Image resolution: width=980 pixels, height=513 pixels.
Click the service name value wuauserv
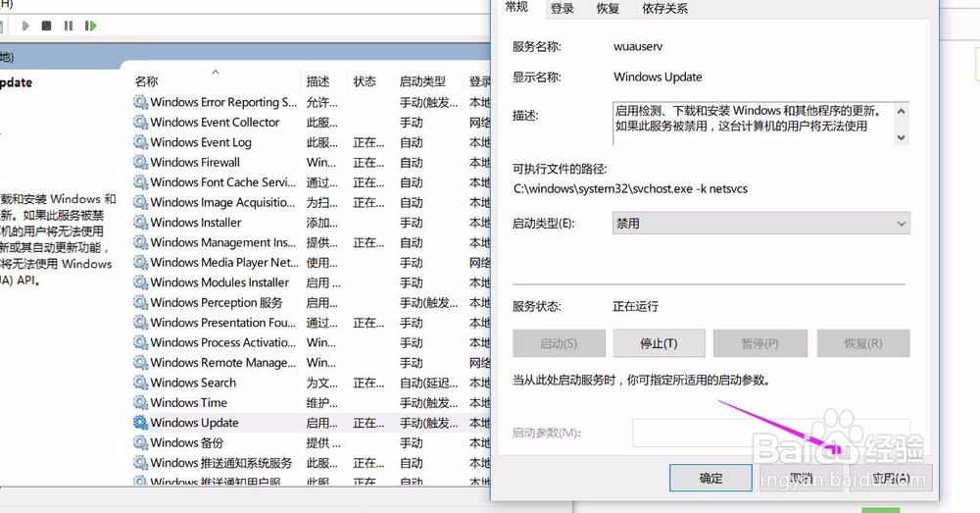638,46
